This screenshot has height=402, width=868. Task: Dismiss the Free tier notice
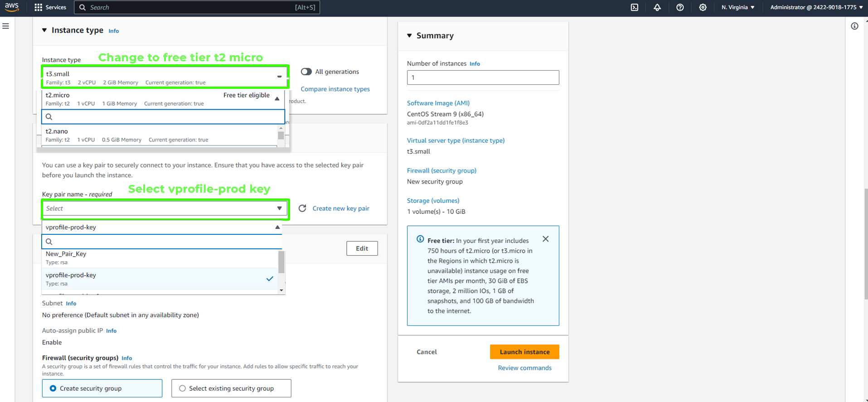tap(546, 239)
